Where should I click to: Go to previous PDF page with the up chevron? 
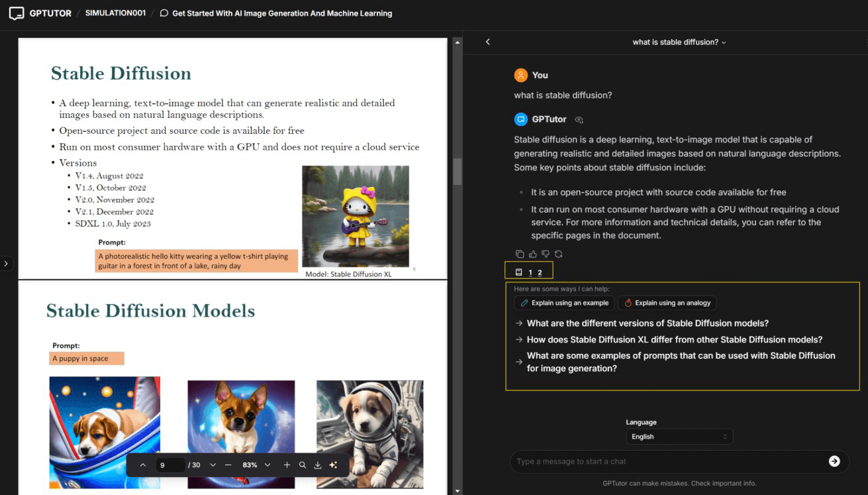pos(143,465)
